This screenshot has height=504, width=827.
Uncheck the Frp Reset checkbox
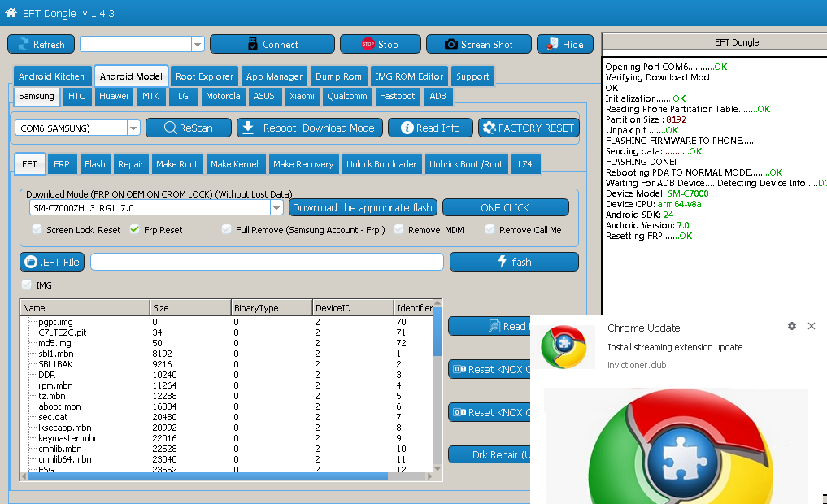(x=134, y=229)
